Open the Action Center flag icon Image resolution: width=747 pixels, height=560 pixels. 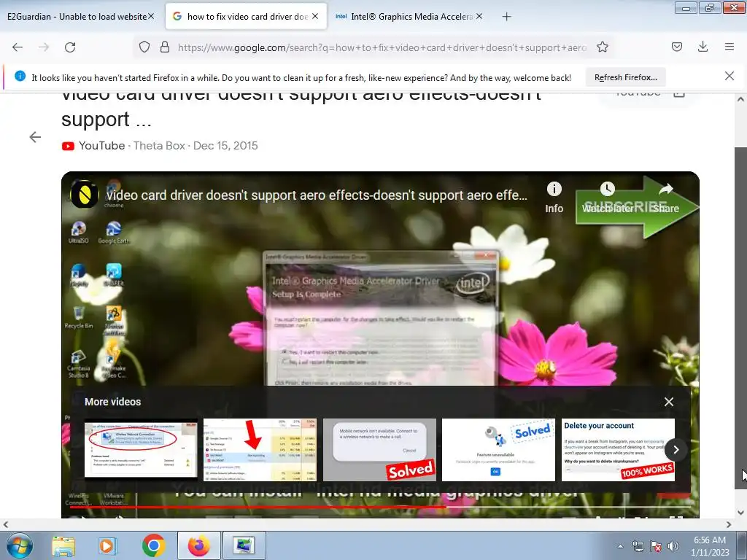[x=656, y=546]
